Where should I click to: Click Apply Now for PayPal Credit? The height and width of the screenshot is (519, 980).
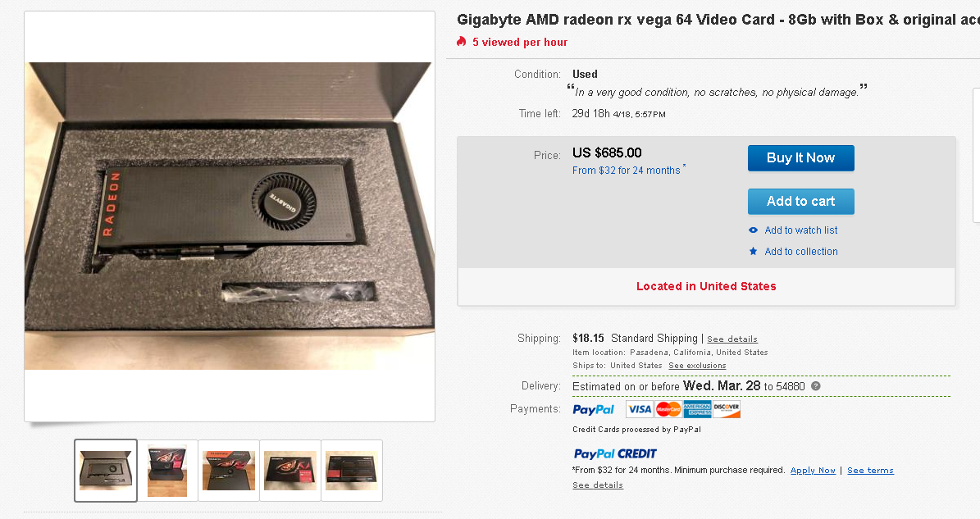click(813, 471)
